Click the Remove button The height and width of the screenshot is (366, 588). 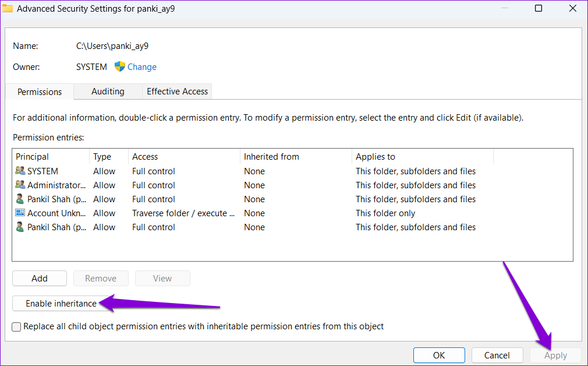pos(101,278)
